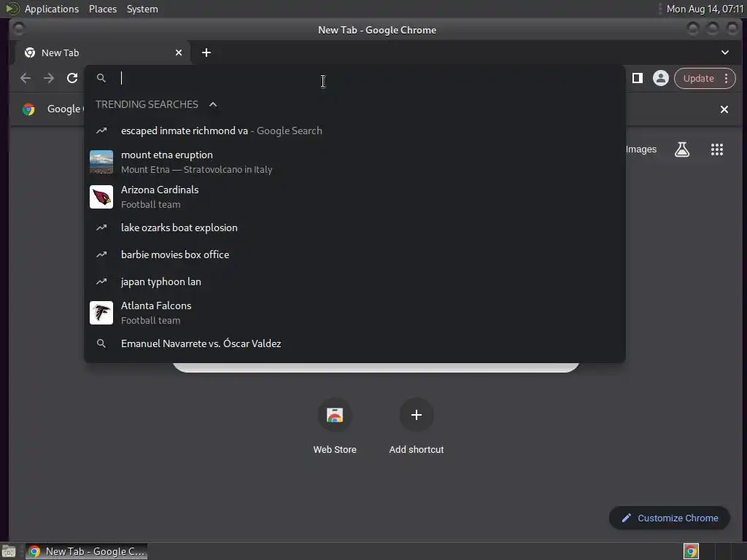The height and width of the screenshot is (560, 747).
Task: Click the clock showing Mon Aug 14
Action: click(x=705, y=9)
